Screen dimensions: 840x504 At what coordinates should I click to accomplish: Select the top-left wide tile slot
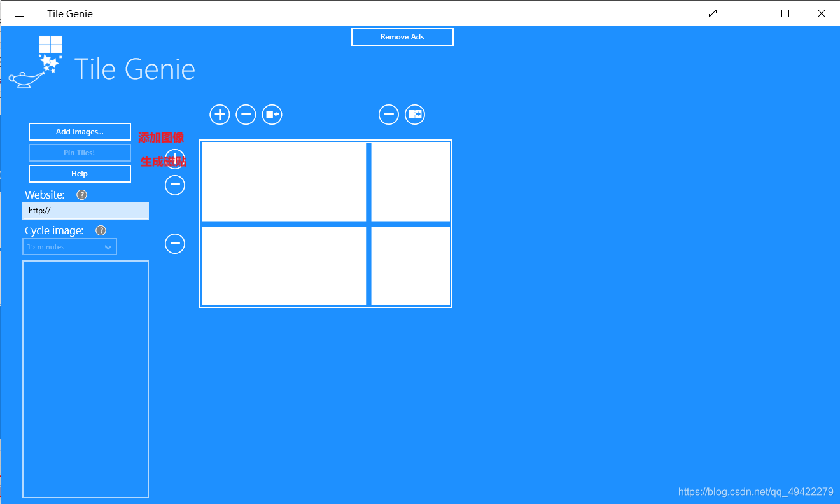[x=284, y=181]
